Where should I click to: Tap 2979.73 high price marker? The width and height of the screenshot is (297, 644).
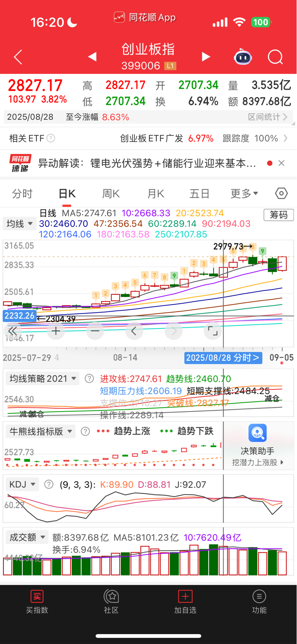click(233, 246)
